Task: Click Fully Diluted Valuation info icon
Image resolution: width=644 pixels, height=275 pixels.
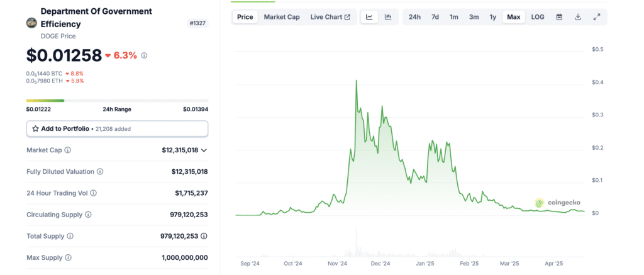Action: [100, 171]
